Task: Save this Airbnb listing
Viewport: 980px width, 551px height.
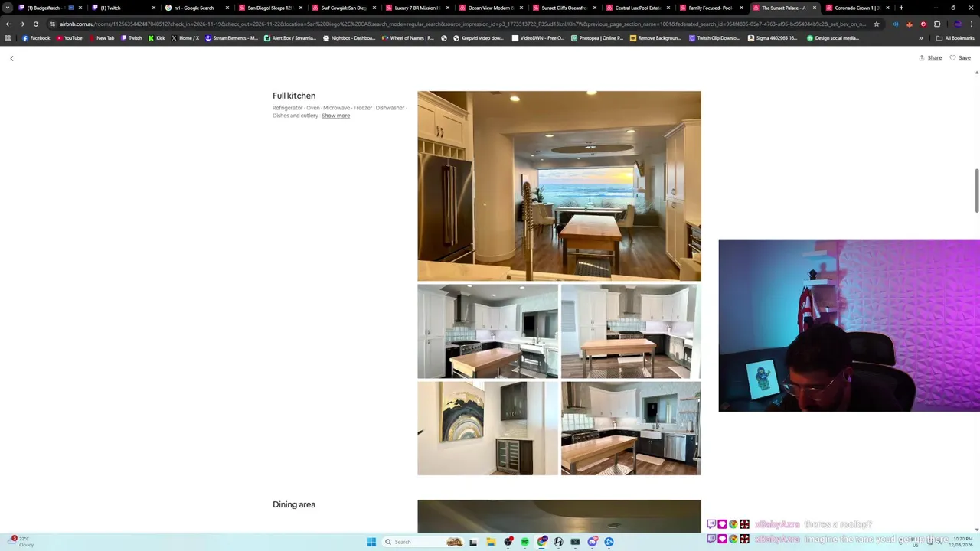Action: point(960,58)
